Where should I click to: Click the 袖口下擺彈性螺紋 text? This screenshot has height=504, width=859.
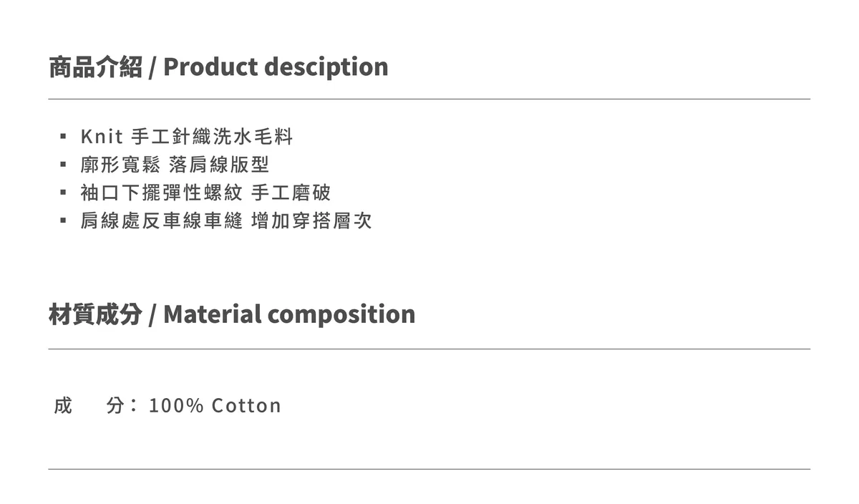162,193
